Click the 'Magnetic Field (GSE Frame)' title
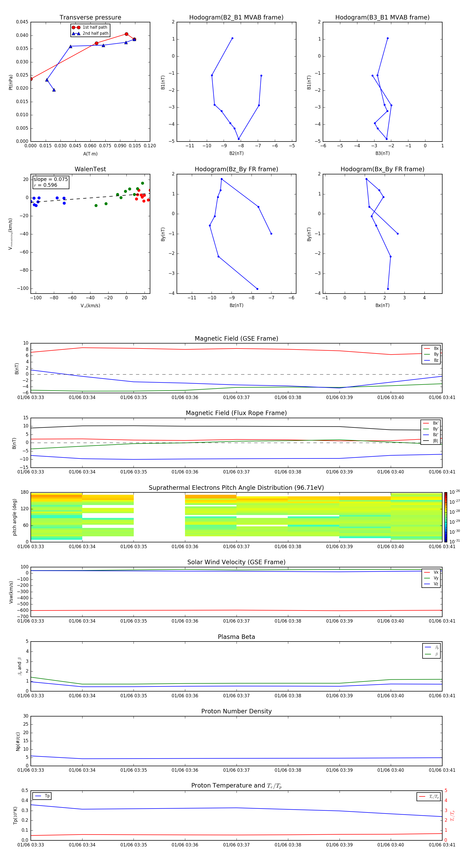Screen dimensions: 473x868 (x=236, y=339)
